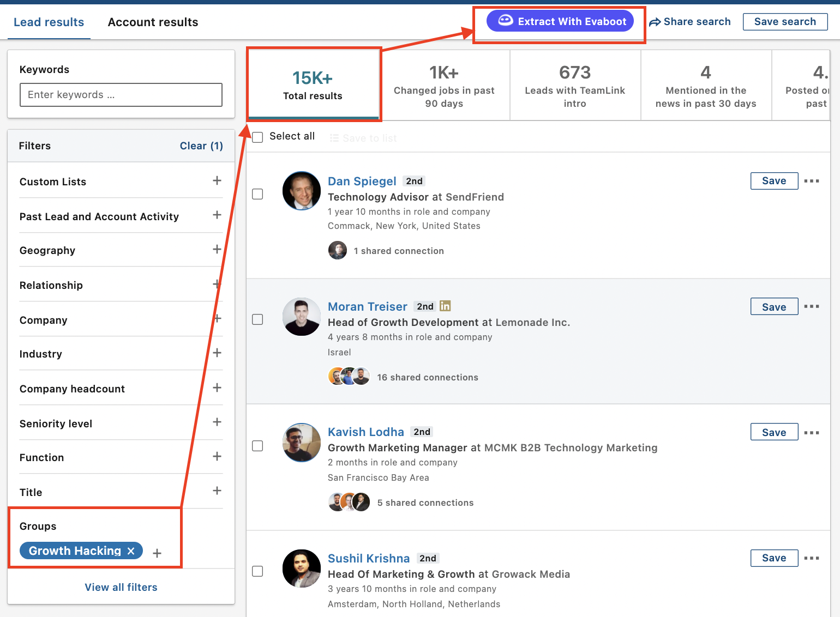Open Kavish Lodha's profile photo
840x617 pixels.
point(302,443)
